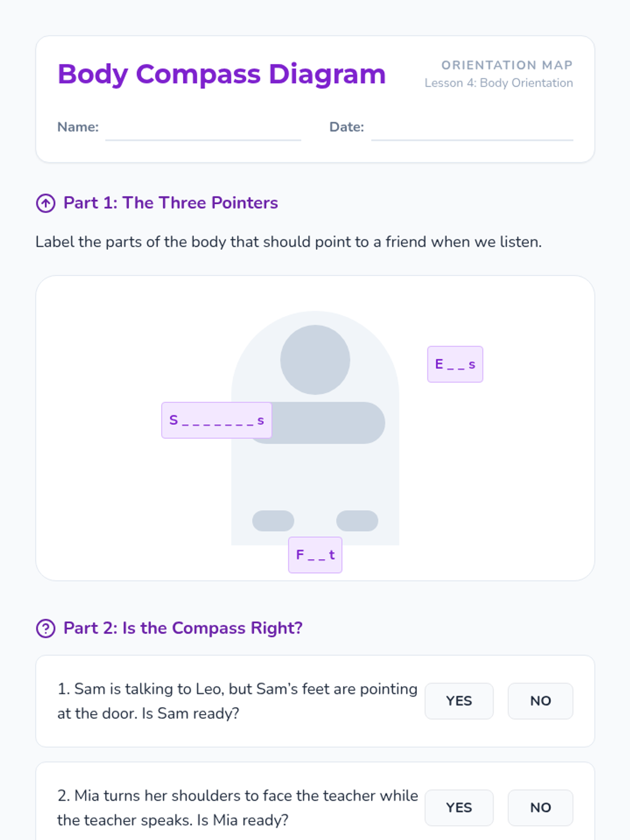The image size is (630, 840).
Task: Select the F__t feet label box
Action: click(x=315, y=555)
